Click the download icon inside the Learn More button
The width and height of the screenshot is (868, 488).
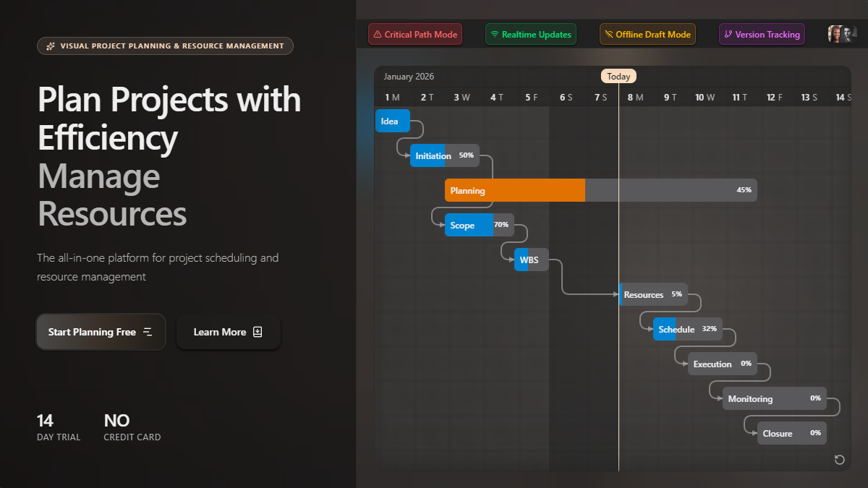coord(258,332)
